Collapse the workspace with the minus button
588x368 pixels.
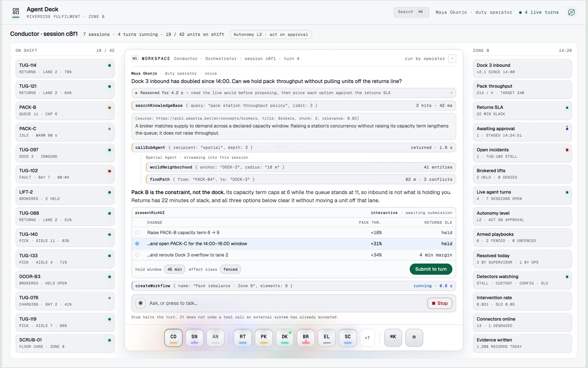click(452, 59)
